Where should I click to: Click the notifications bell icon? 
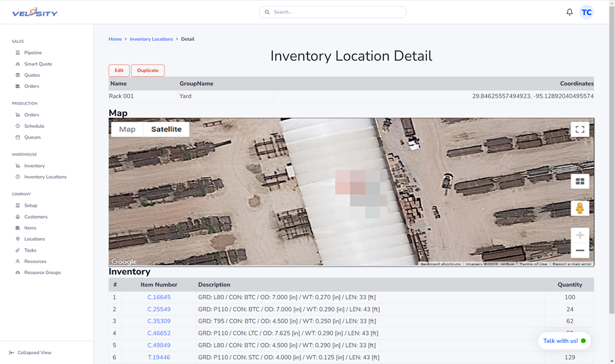tap(569, 12)
